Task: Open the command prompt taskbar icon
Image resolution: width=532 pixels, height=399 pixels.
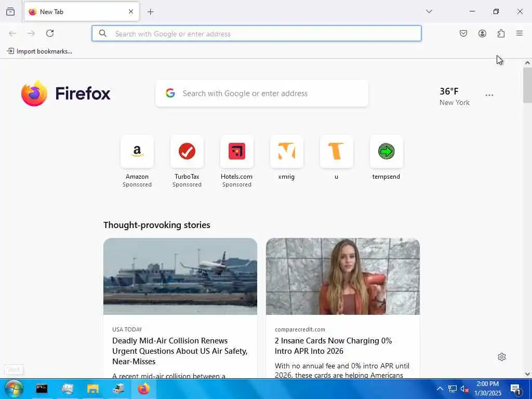Action: [x=42, y=389]
